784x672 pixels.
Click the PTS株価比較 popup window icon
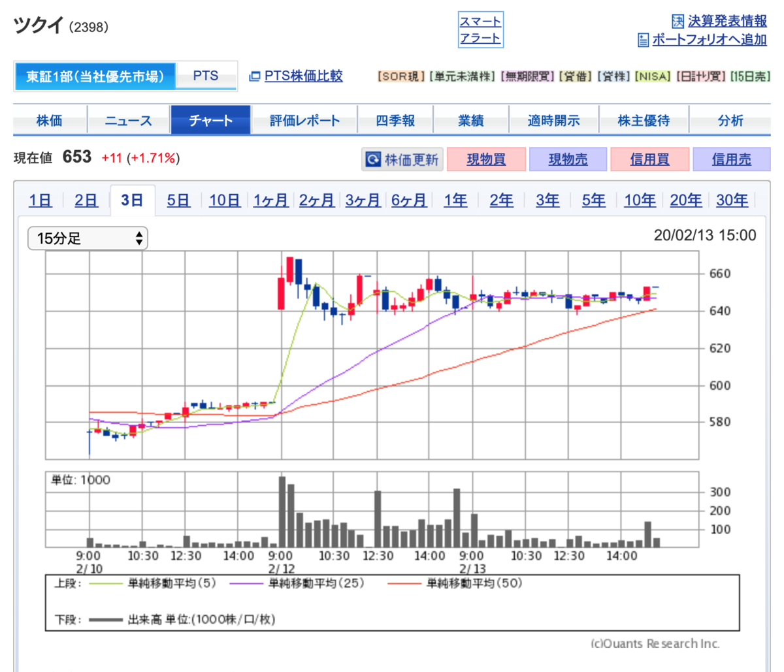pyautogui.click(x=255, y=76)
